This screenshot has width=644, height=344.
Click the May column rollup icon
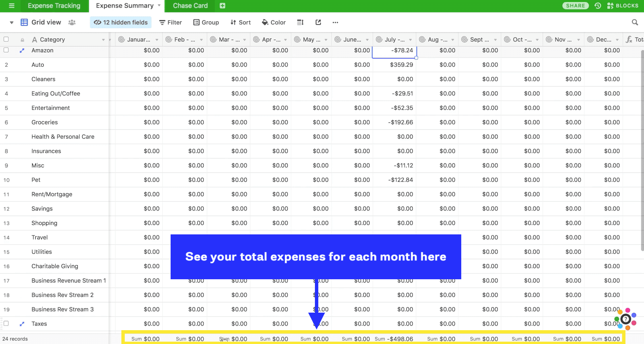297,39
